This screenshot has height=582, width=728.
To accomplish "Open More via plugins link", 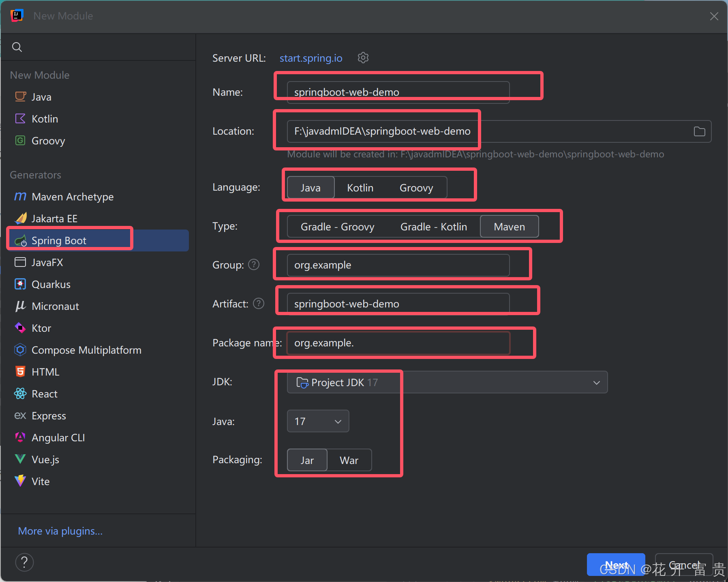I will pos(60,530).
